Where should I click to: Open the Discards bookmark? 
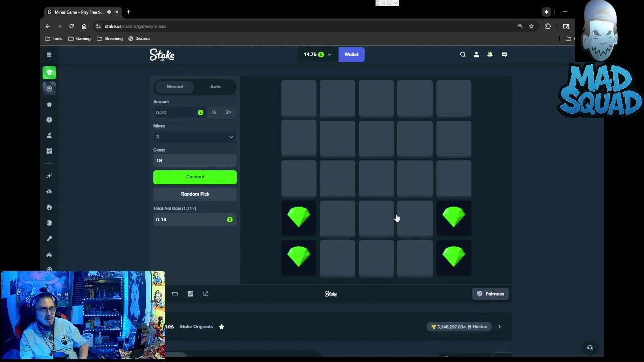[x=139, y=38]
